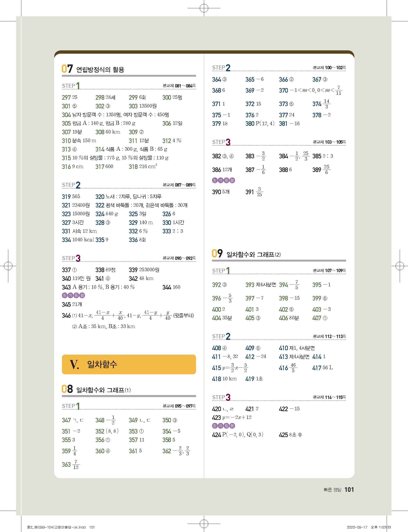The image size is (408, 532).
Task: Click the 본교재 100~102쪽 page reference
Action: (x=329, y=68)
